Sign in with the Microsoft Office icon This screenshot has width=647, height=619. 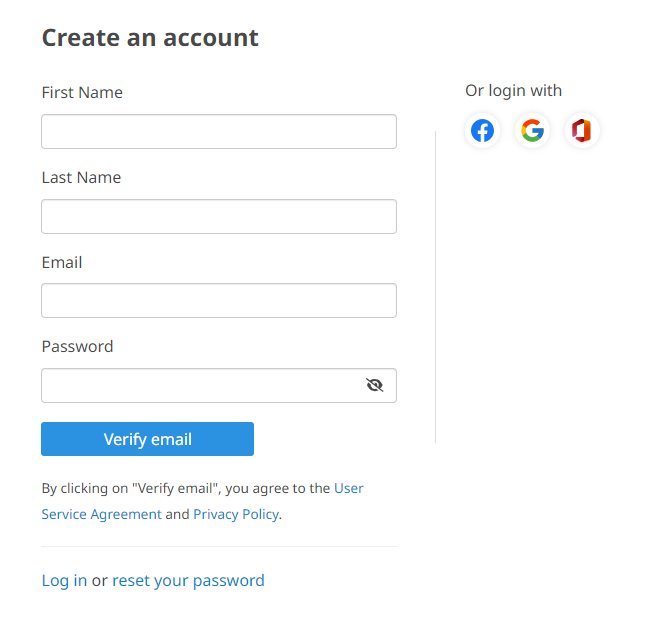click(582, 130)
